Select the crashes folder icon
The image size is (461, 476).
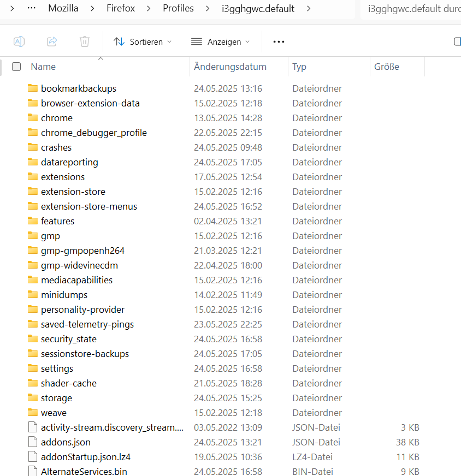(33, 147)
